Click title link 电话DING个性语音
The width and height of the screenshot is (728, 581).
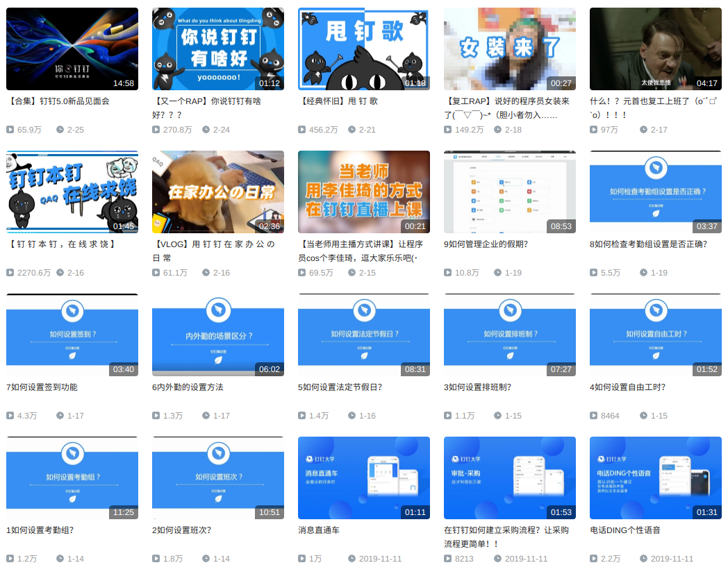[x=625, y=530]
